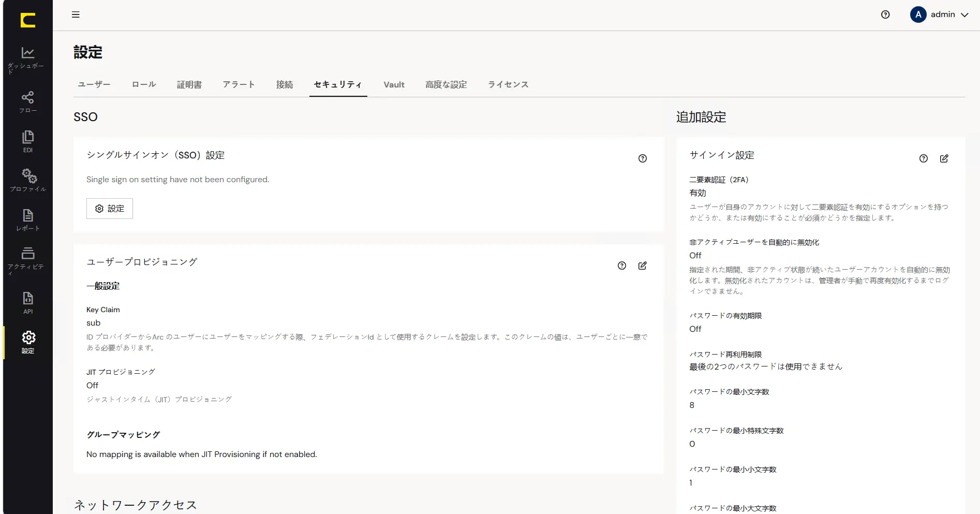The image size is (980, 514).
Task: Toggle the hamburger menu icon
Action: pyautogui.click(x=76, y=14)
